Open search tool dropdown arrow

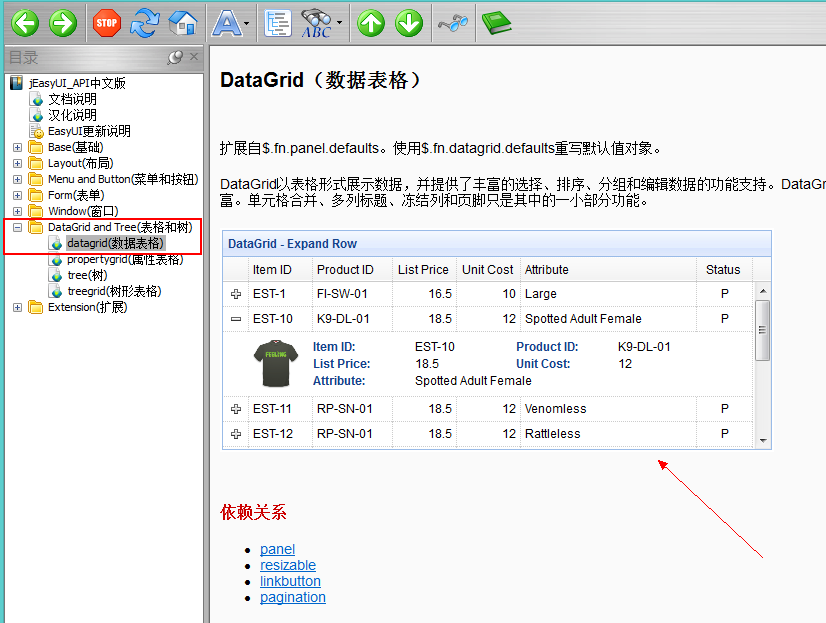(339, 23)
